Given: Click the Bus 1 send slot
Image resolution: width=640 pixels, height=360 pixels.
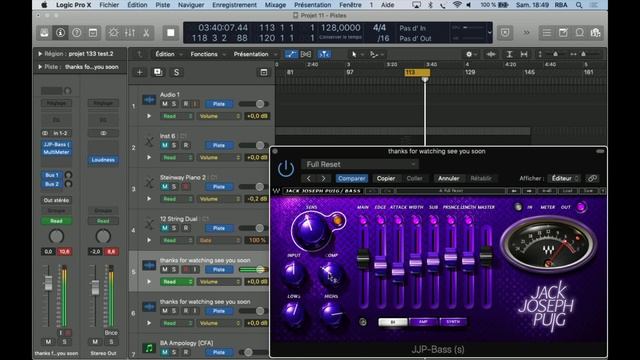Looking at the screenshot, I should pyautogui.click(x=52, y=175).
